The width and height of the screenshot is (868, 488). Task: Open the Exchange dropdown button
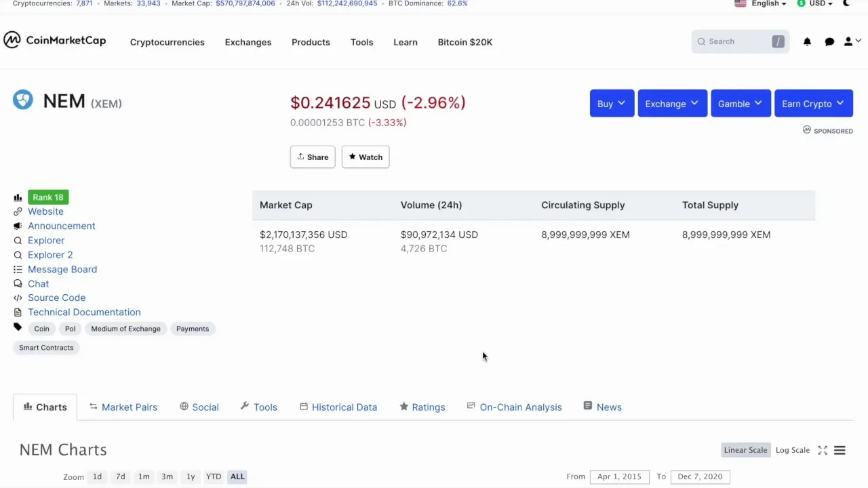point(672,104)
